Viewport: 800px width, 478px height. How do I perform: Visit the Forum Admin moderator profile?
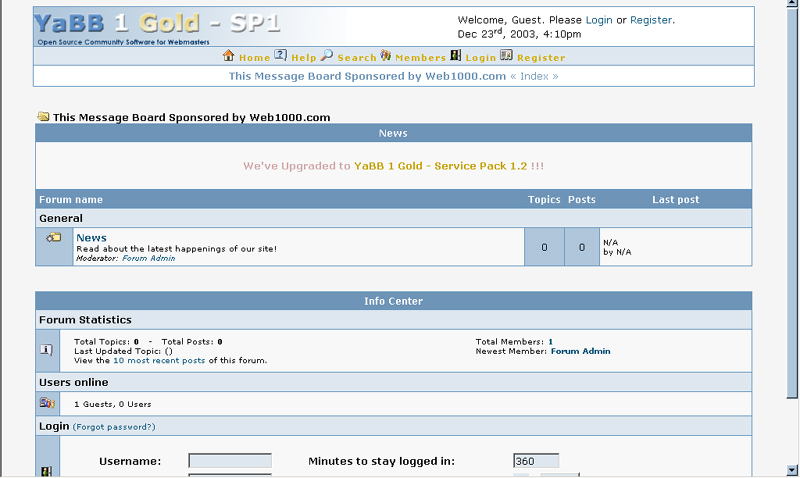148,258
